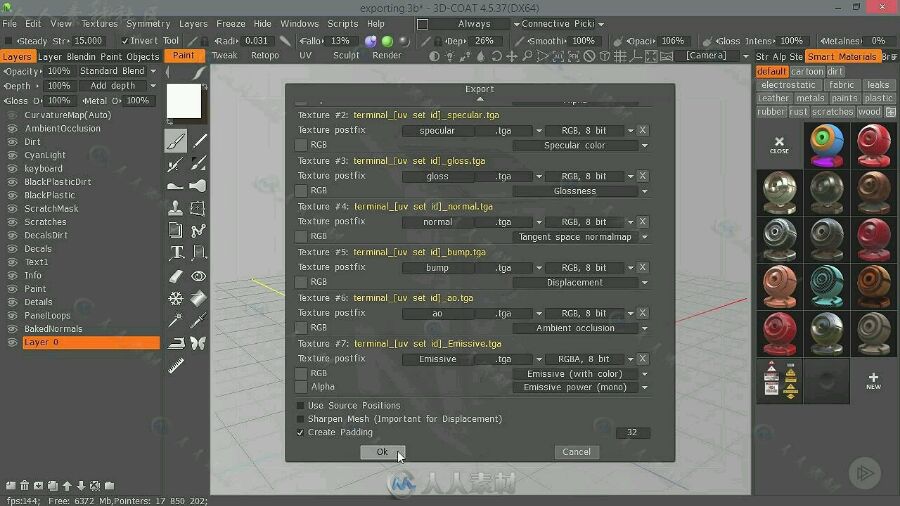Open the Symmetry menu
This screenshot has height=506, width=900.
(148, 24)
